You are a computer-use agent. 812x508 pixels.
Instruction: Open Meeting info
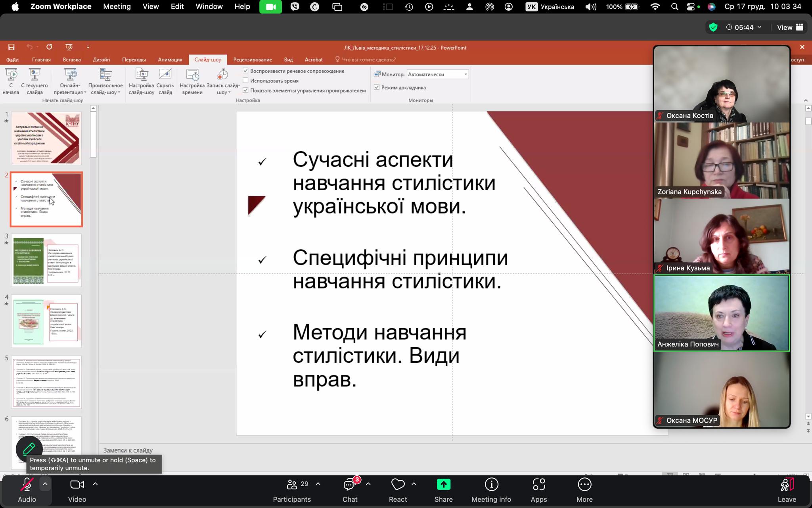(491, 485)
